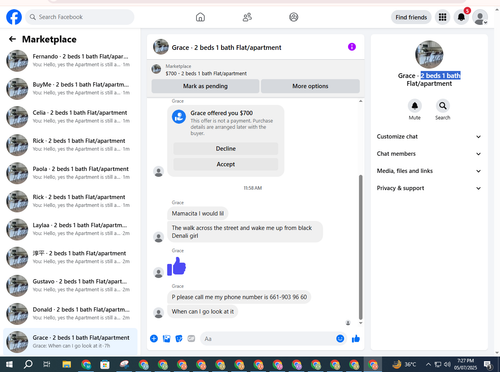
Task: Open File Explorer from taskbar
Action: (67, 364)
